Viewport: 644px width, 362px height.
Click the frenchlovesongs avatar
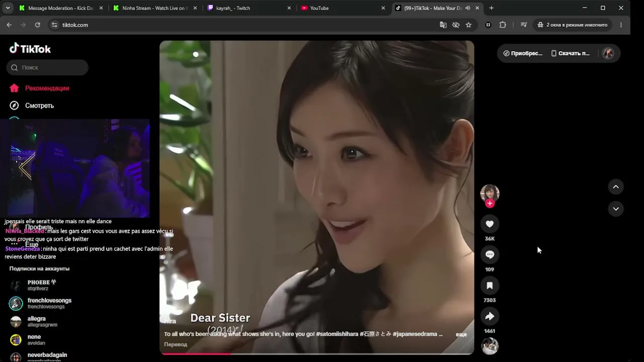[x=16, y=303]
